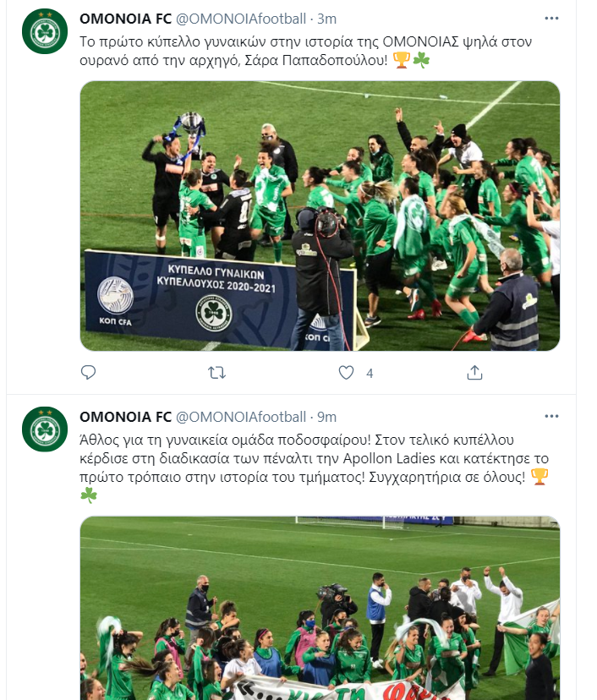Viewport: 597px width, 700px height.
Task: Open the 9m timestamp of second tweet
Action: click(327, 417)
